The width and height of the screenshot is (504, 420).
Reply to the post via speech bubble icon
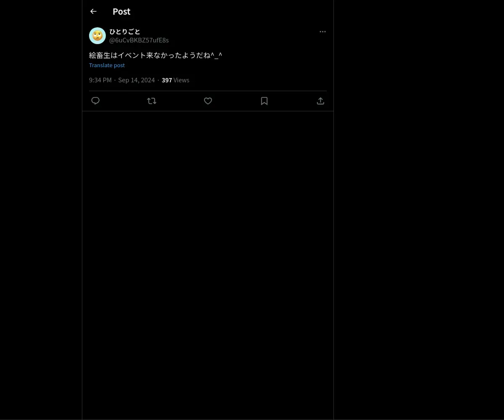click(95, 101)
